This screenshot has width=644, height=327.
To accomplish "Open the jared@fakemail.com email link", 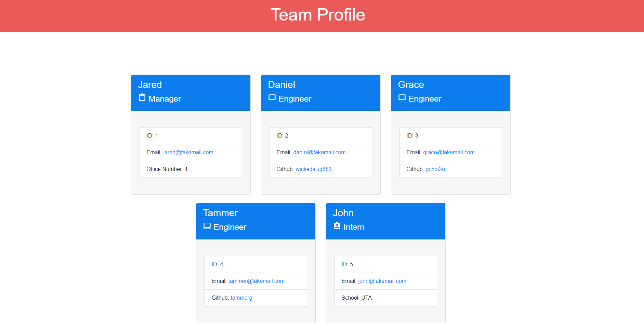I will (188, 153).
